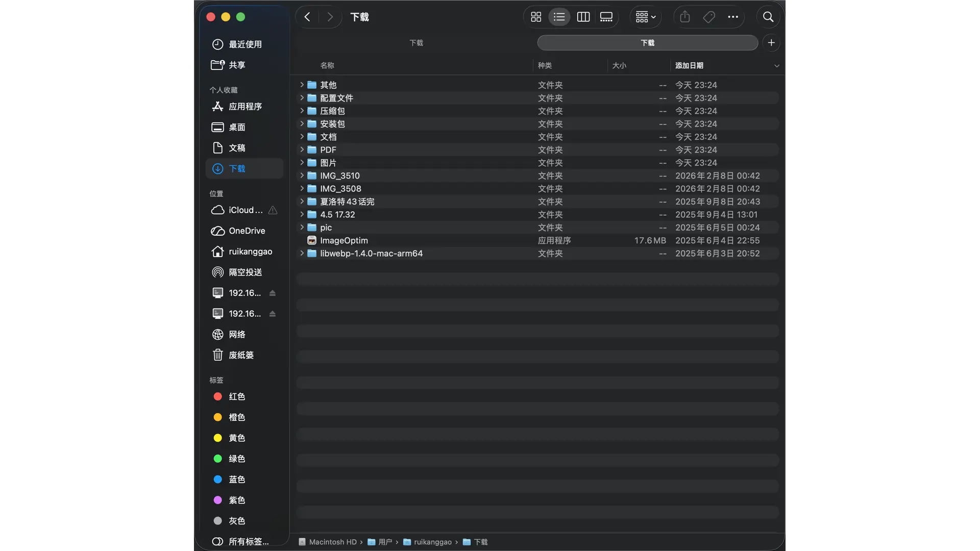Expand the libwebp-1.4.0-mac-arm64 folder

coord(302,253)
